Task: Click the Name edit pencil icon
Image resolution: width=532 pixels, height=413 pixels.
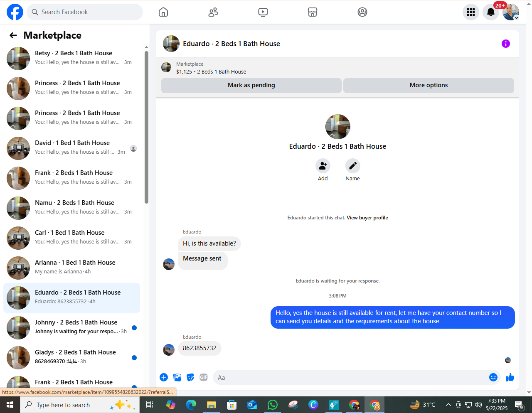Action: pyautogui.click(x=353, y=166)
